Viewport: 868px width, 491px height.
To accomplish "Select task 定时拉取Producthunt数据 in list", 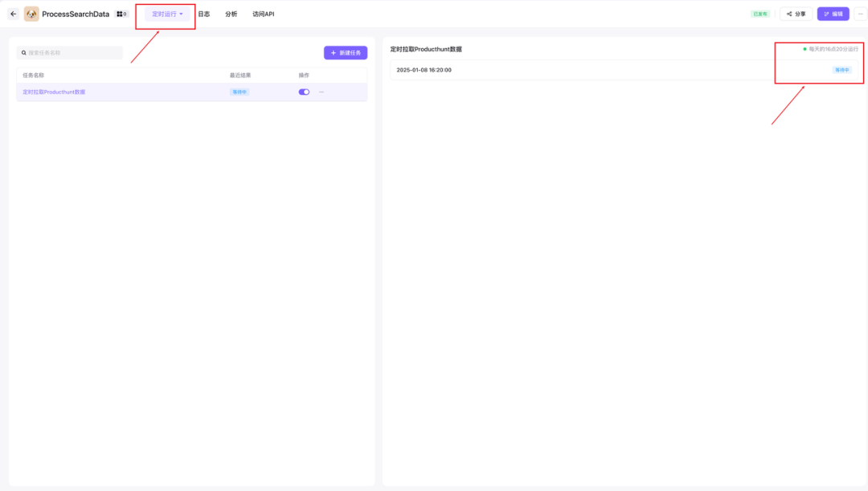I will coord(54,92).
